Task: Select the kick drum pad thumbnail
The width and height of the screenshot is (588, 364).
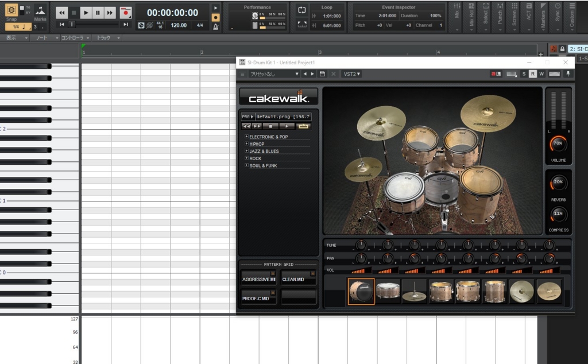Action: (361, 291)
